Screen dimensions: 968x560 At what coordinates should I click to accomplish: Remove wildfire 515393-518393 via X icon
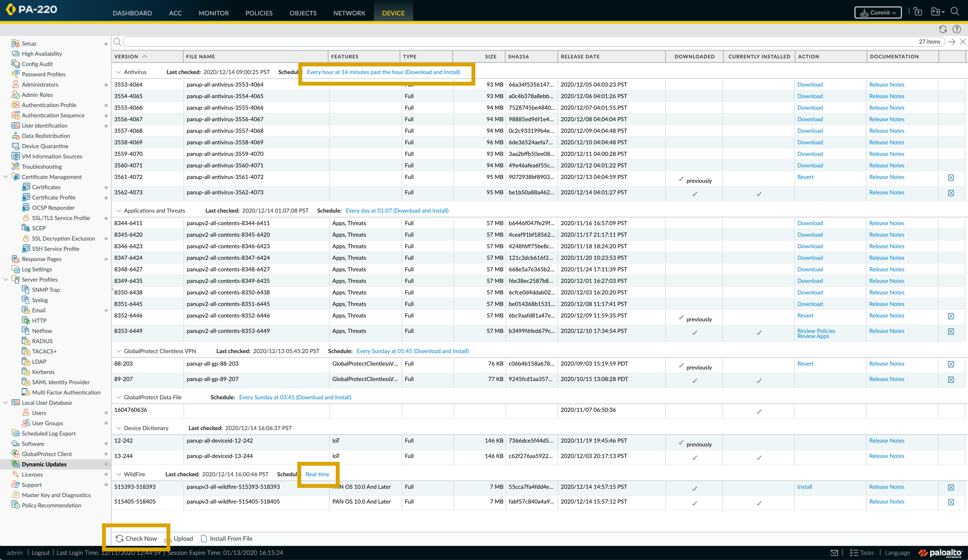coord(951,488)
